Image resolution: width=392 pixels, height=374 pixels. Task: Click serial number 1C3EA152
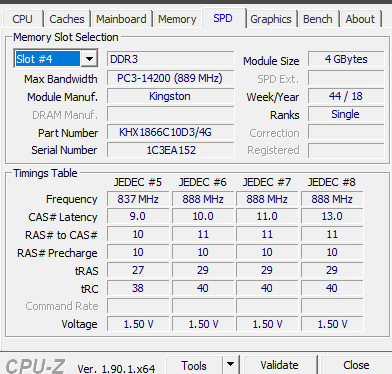tap(170, 150)
